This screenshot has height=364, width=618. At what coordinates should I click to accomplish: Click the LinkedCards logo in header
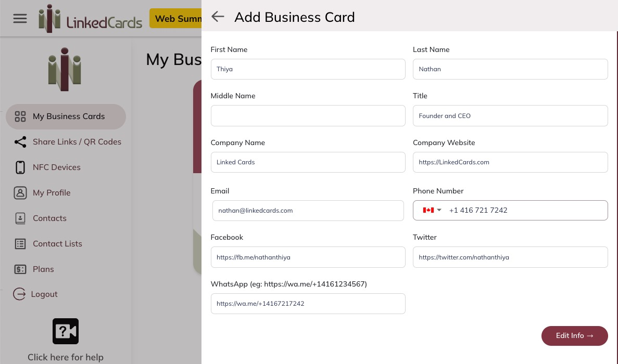point(91,19)
